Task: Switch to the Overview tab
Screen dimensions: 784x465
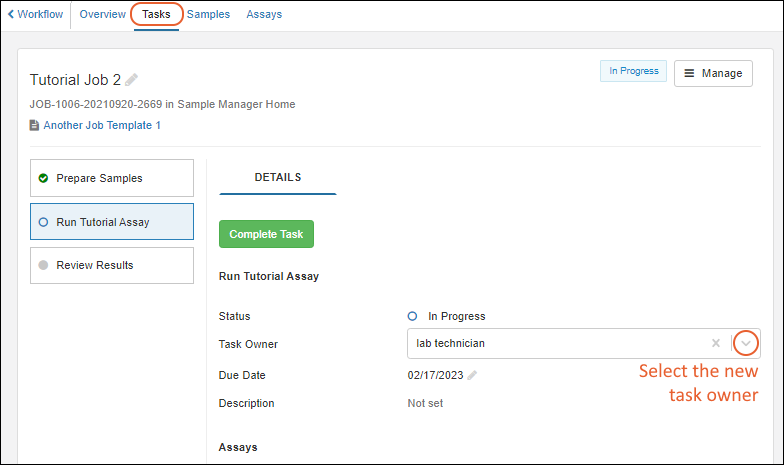Action: coord(102,15)
